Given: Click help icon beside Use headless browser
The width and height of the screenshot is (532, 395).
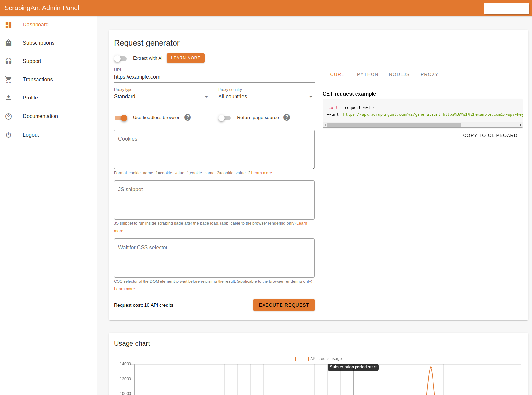Looking at the screenshot, I should pyautogui.click(x=188, y=117).
